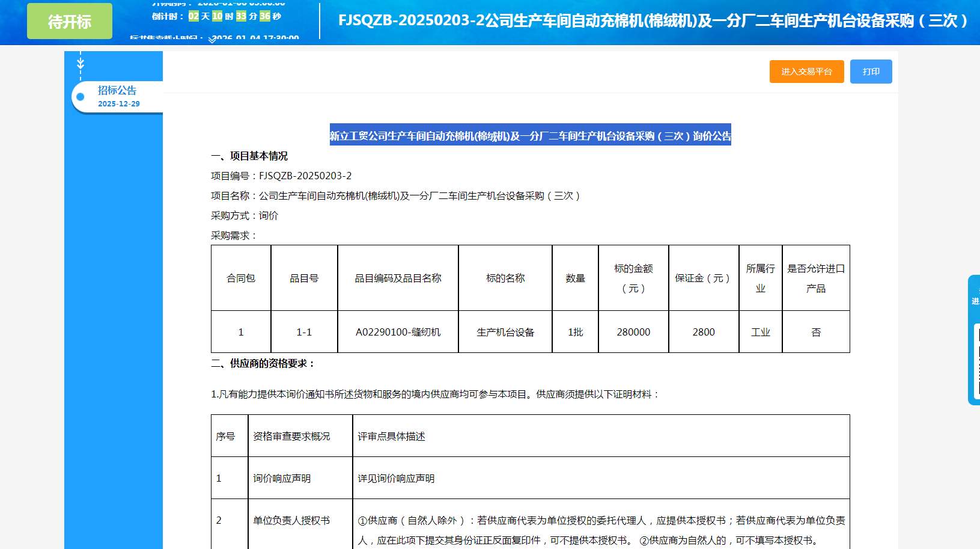This screenshot has width=980, height=549.
Task: Expand the countdown details double-chevron arrow
Action: [x=212, y=40]
